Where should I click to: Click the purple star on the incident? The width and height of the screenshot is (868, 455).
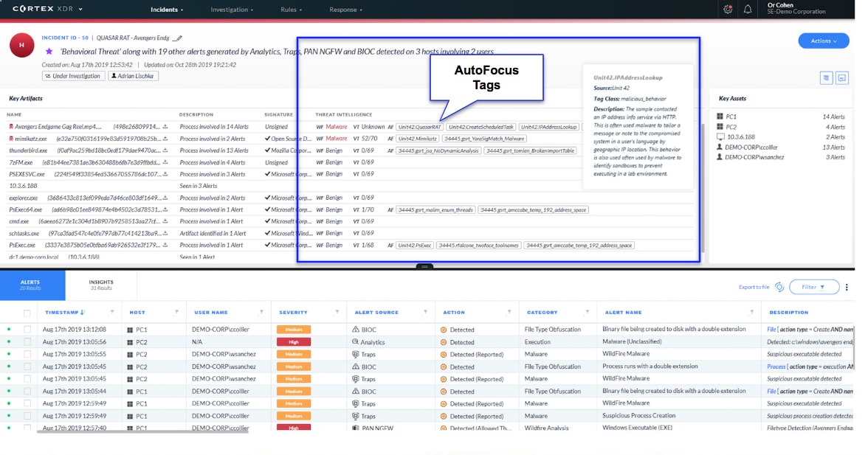tap(49, 52)
